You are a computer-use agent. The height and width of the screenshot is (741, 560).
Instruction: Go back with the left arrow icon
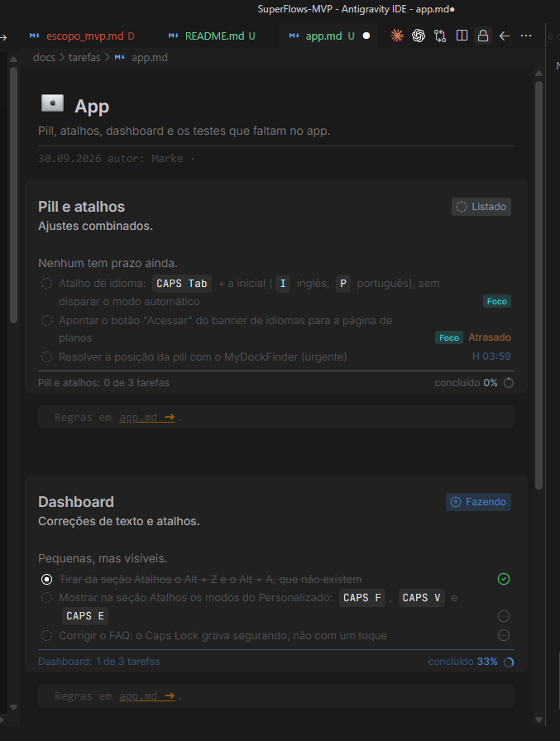tap(505, 36)
